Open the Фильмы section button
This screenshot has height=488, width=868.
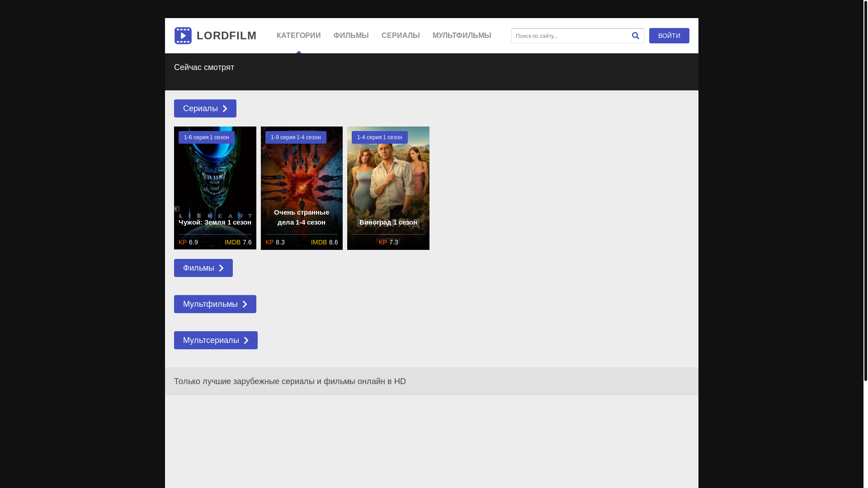pos(203,268)
